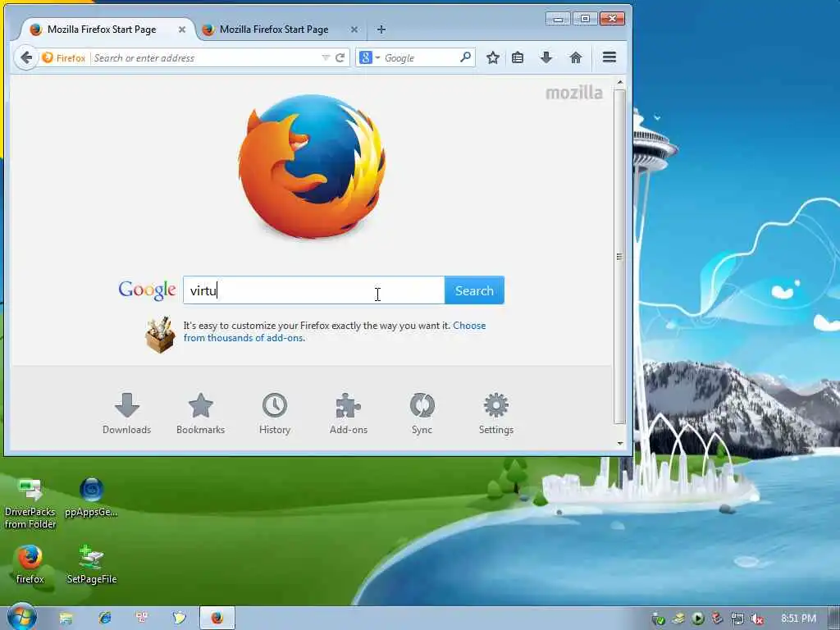Open Add-ons from the start page launcher
The height and width of the screenshot is (630, 840).
pos(349,413)
